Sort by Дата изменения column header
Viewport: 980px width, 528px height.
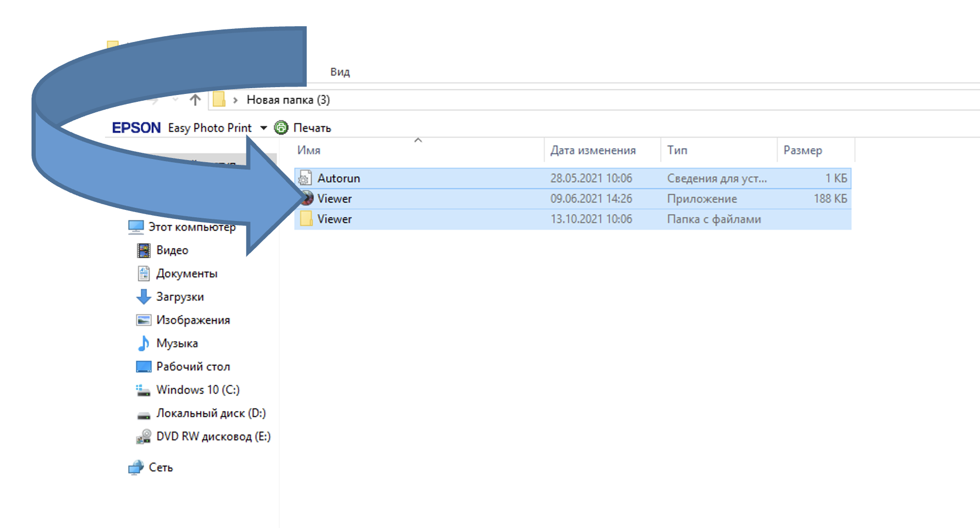pos(592,150)
